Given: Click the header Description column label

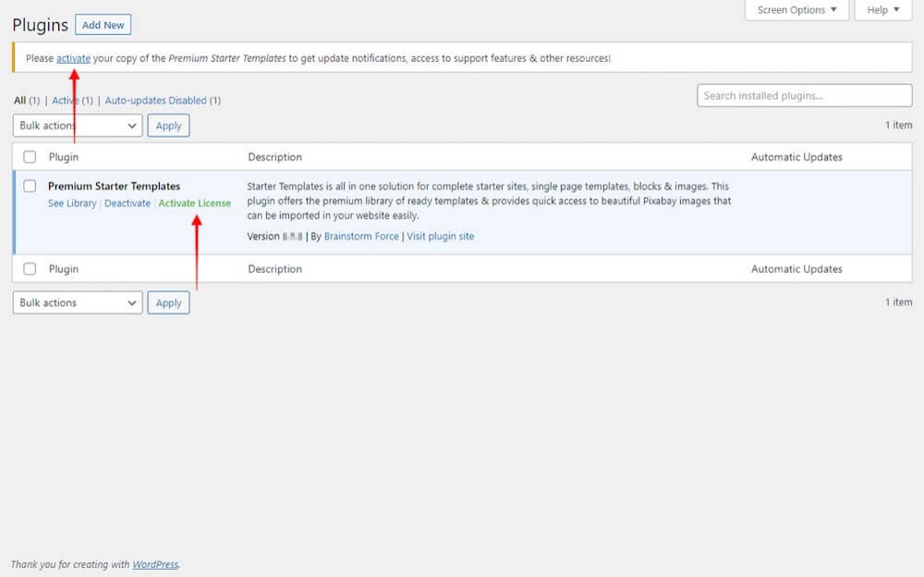Looking at the screenshot, I should [274, 157].
